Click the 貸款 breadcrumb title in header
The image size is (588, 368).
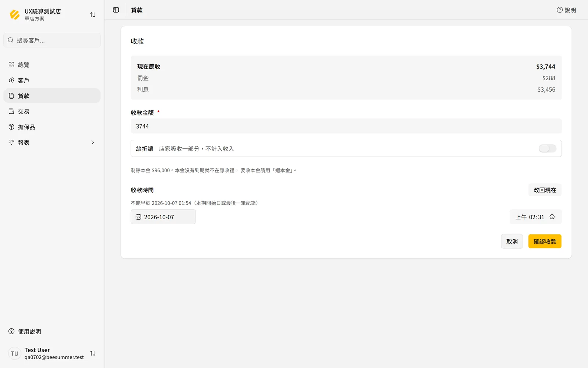pyautogui.click(x=137, y=10)
